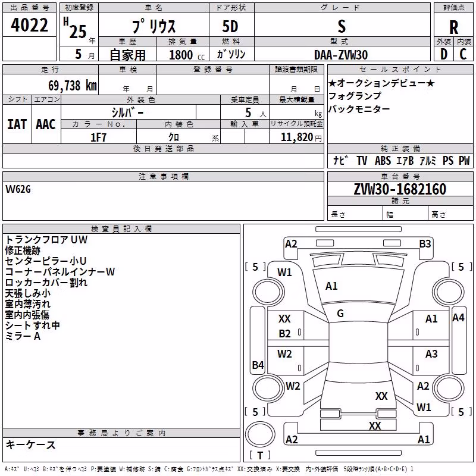Click the 高さ dimension label
Image resolution: width=476 pixels, height=476 pixels.
coord(439,214)
